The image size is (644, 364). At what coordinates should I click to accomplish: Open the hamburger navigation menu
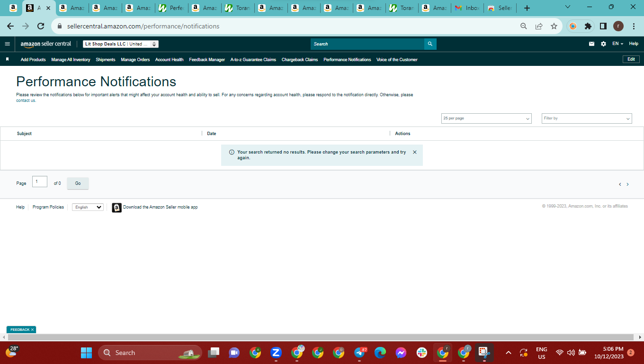pos(7,44)
